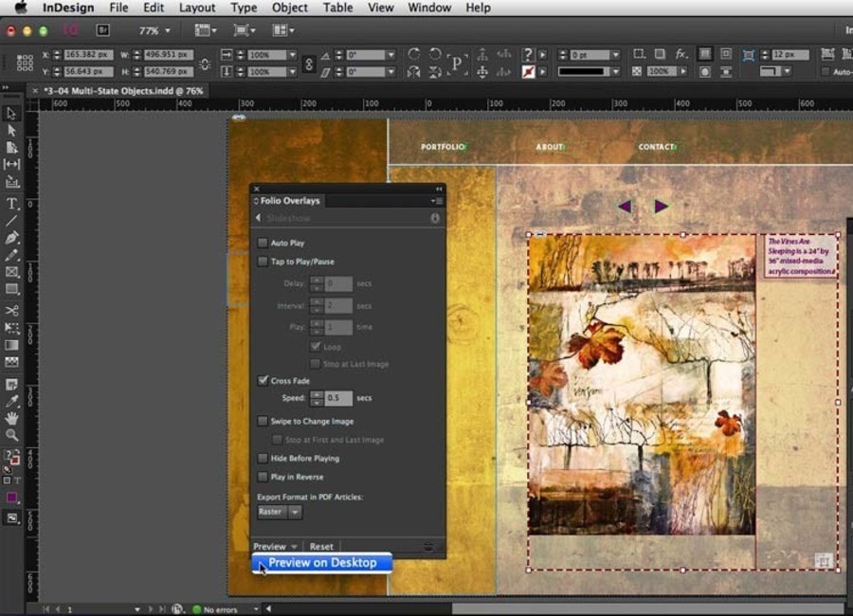Select the Pen tool
Viewport: 853px width, 616px height.
click(11, 238)
